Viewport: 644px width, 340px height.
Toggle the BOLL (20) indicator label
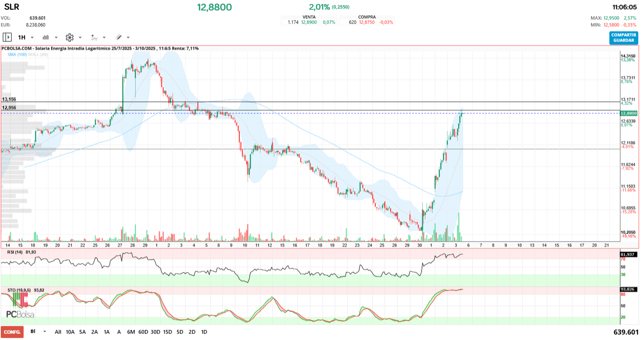pos(38,54)
